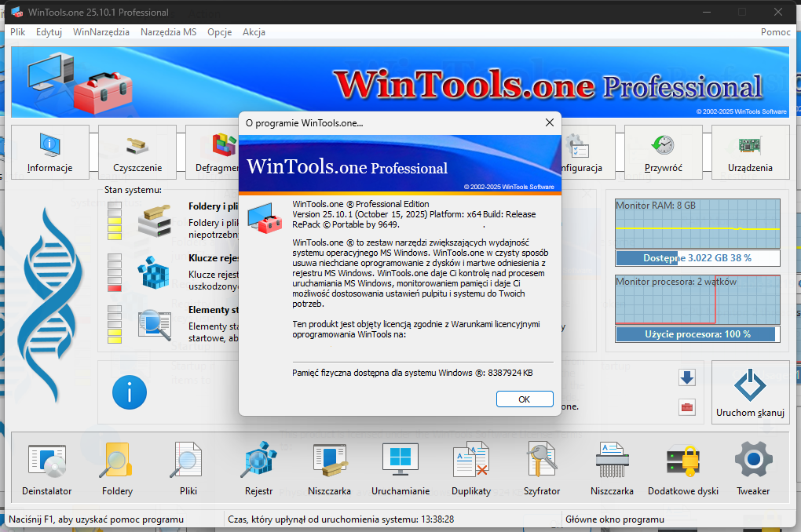The height and width of the screenshot is (532, 801).
Task: Open the WinNarzędzia menu
Action: 101,31
